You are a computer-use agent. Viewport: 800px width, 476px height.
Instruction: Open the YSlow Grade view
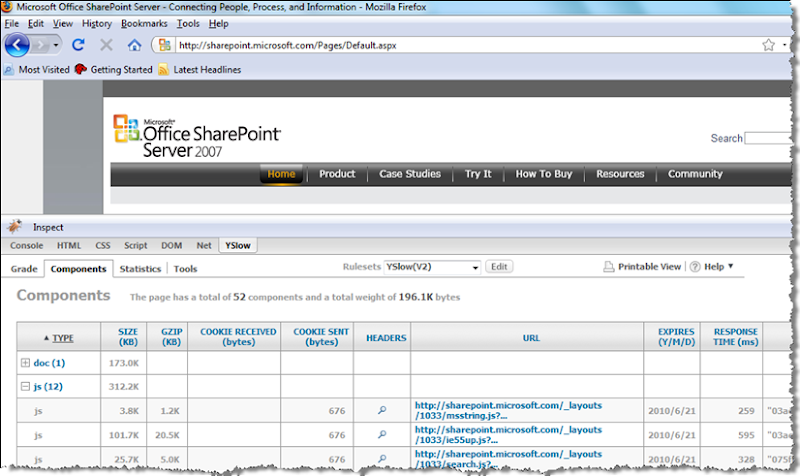pyautogui.click(x=24, y=269)
